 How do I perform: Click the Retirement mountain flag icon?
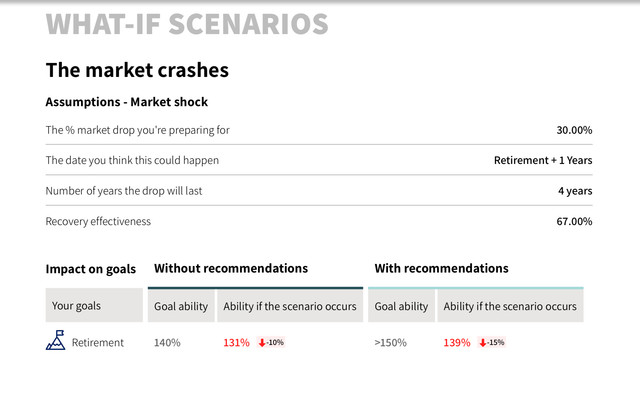point(56,340)
